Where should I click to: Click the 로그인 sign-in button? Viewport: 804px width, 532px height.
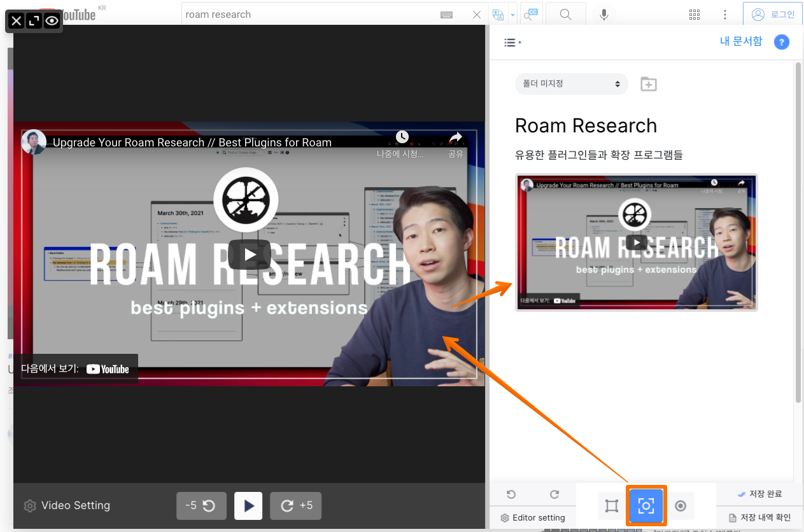773,15
